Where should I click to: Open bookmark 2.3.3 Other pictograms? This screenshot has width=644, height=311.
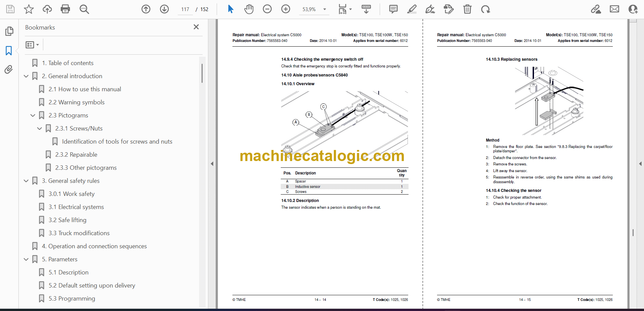click(86, 168)
